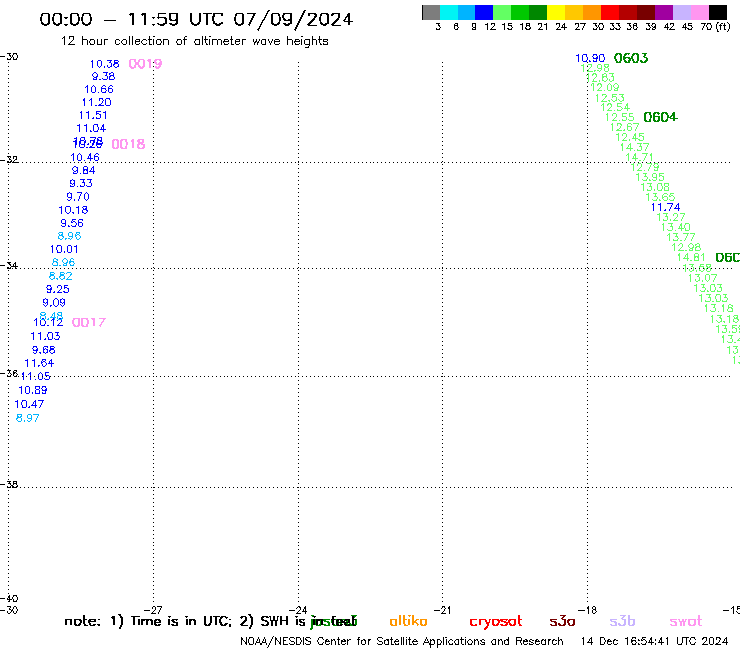Click the -38 latitude axis label
740x650 pixels.
tap(9, 485)
